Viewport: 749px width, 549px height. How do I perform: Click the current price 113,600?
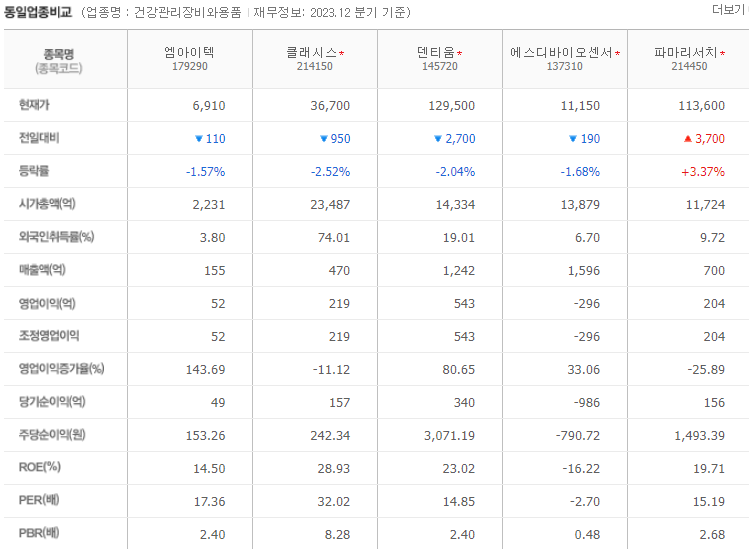tap(701, 106)
